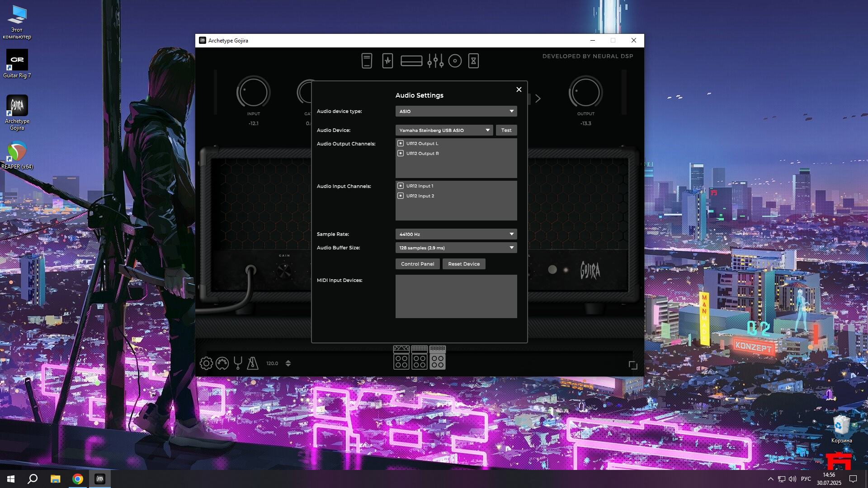Select the third amp head icon
Image resolution: width=868 pixels, height=488 pixels.
tap(437, 358)
